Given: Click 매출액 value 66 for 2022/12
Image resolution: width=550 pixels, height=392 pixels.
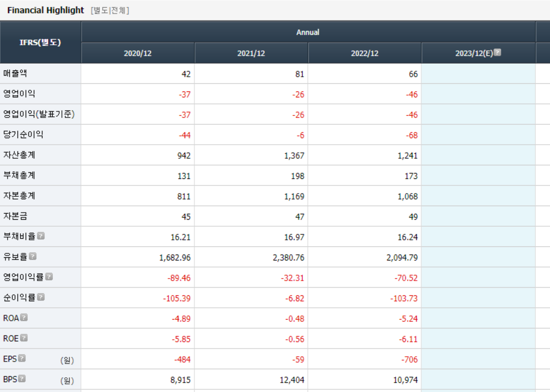Looking at the screenshot, I should (x=413, y=74).
